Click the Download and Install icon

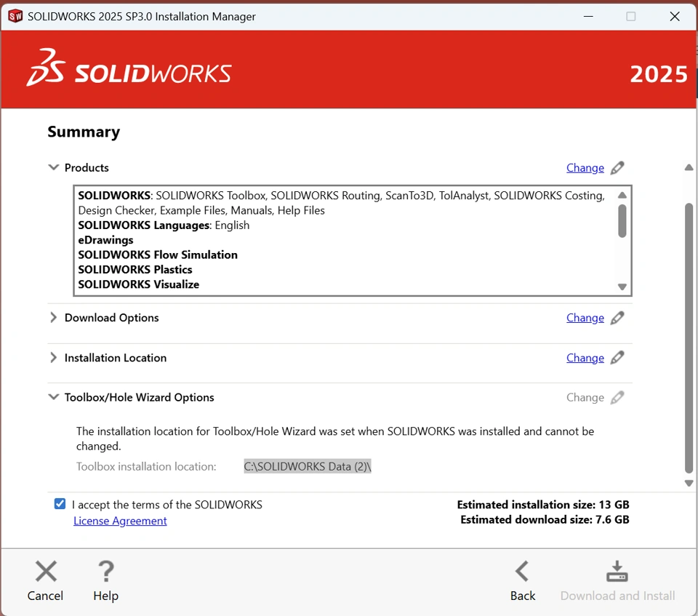coord(617,572)
